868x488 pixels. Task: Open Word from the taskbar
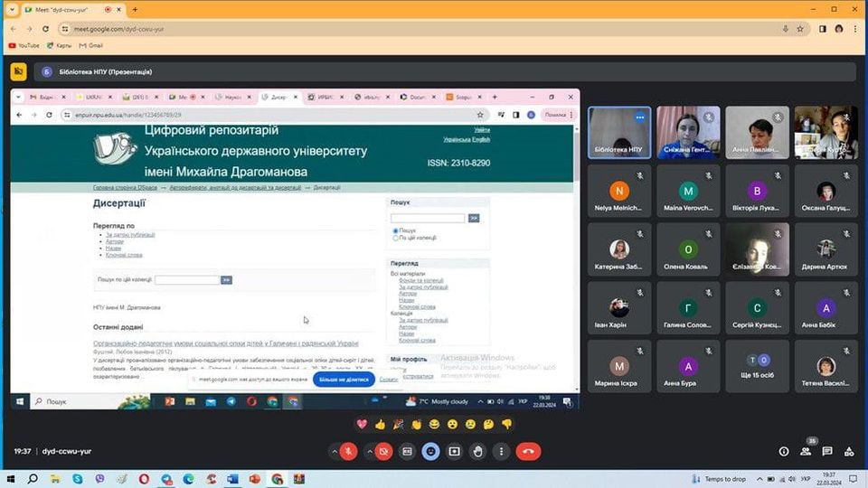click(x=232, y=479)
